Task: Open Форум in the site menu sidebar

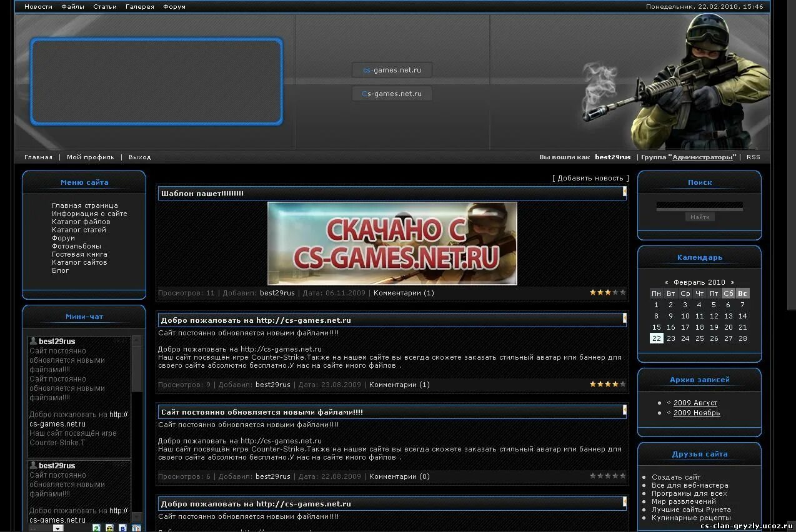Action: pyautogui.click(x=64, y=238)
